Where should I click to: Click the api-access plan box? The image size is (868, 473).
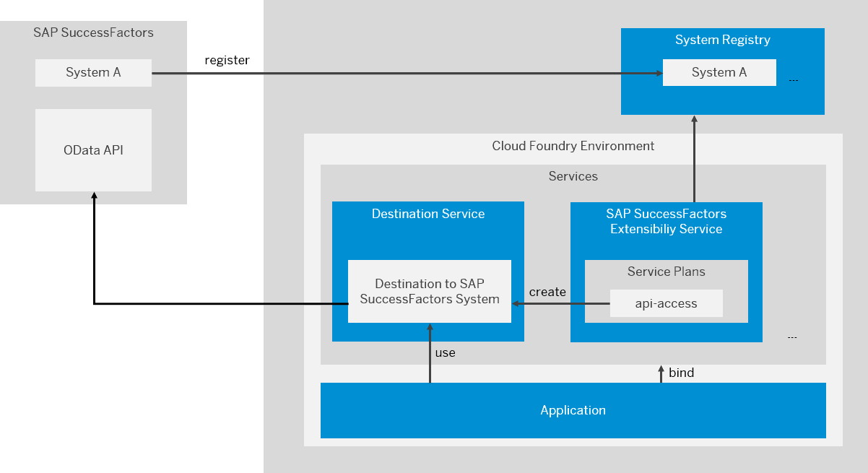point(667,303)
